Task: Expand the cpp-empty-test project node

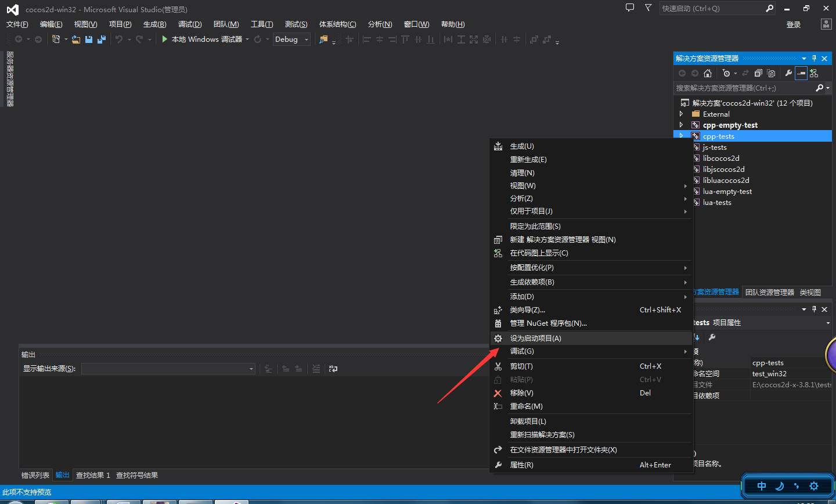Action: pos(682,125)
